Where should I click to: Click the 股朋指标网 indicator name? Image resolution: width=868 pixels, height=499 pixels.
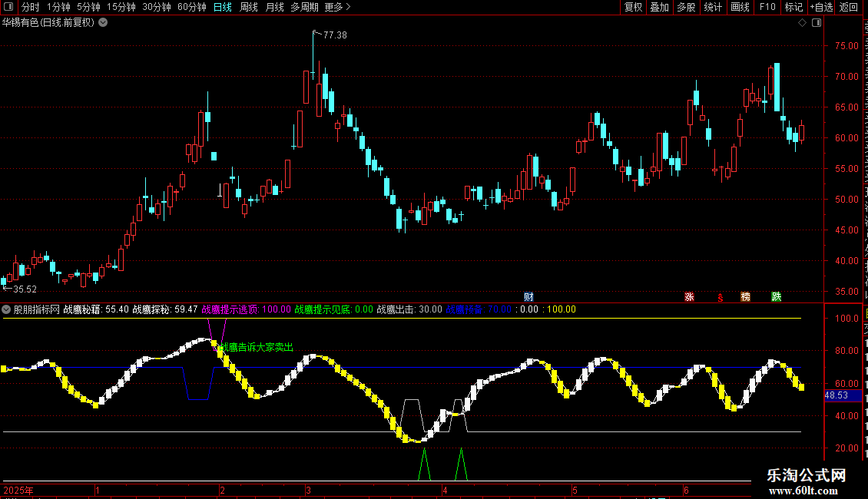tap(37, 309)
